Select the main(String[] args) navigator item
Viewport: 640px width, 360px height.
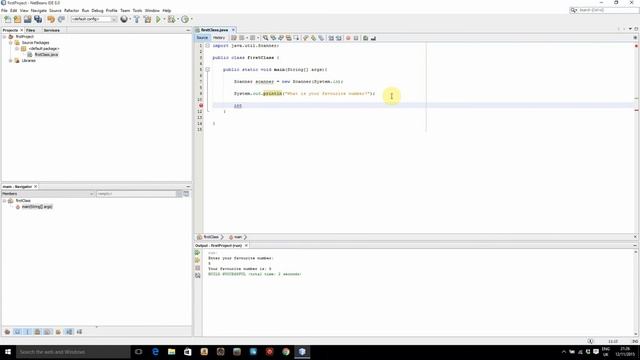37,207
